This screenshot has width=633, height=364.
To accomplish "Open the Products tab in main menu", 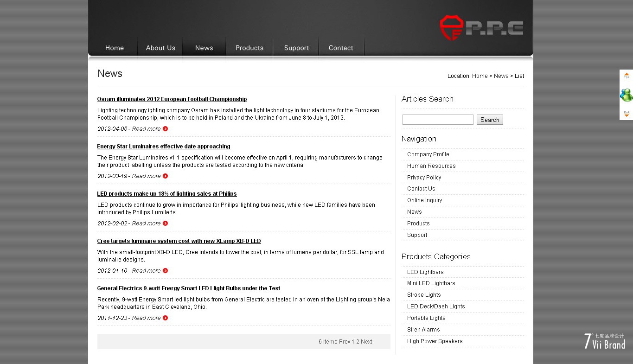I will click(249, 48).
